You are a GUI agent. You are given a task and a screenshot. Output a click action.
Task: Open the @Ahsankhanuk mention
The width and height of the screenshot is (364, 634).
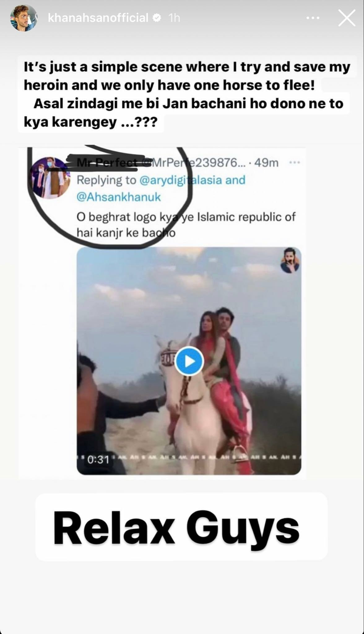pos(119,197)
